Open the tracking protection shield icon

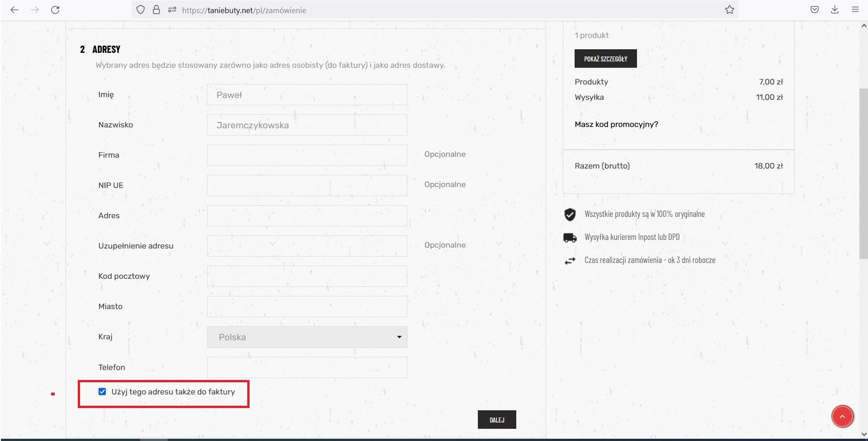(141, 10)
